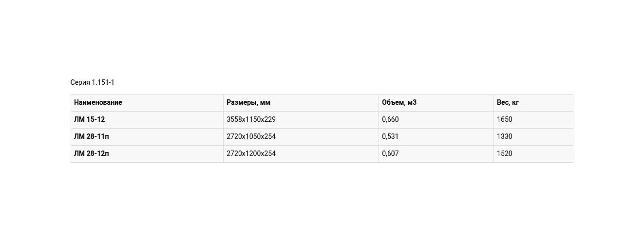Click the 3558x1150x229 dimensions cell
The height and width of the screenshot is (247, 644).
[251, 119]
